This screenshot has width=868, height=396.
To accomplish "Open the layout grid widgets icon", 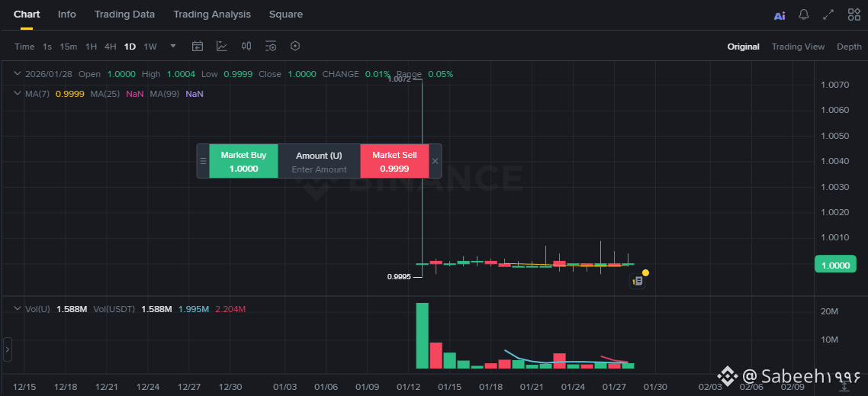I will (854, 14).
